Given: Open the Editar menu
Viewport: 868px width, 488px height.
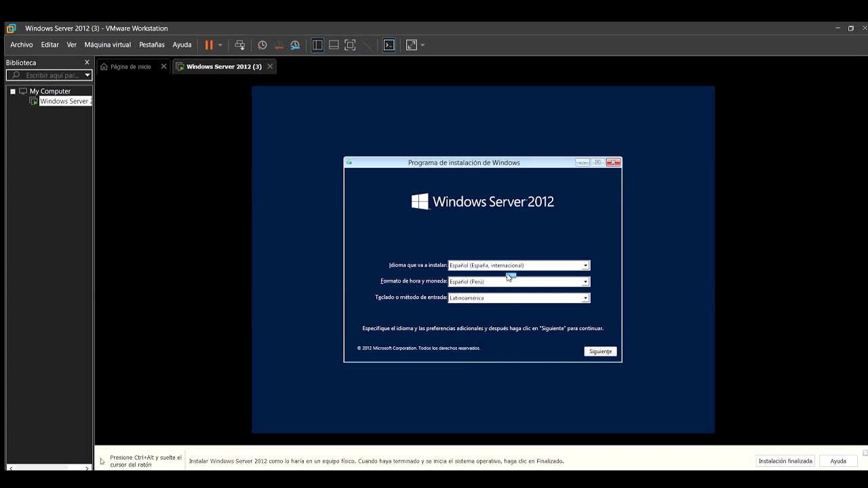Looking at the screenshot, I should (x=50, y=45).
